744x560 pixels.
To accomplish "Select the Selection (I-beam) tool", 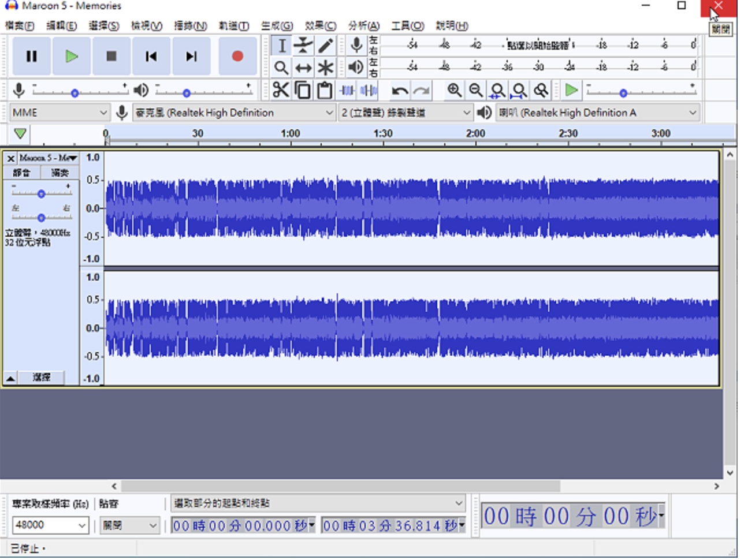I will pos(281,46).
